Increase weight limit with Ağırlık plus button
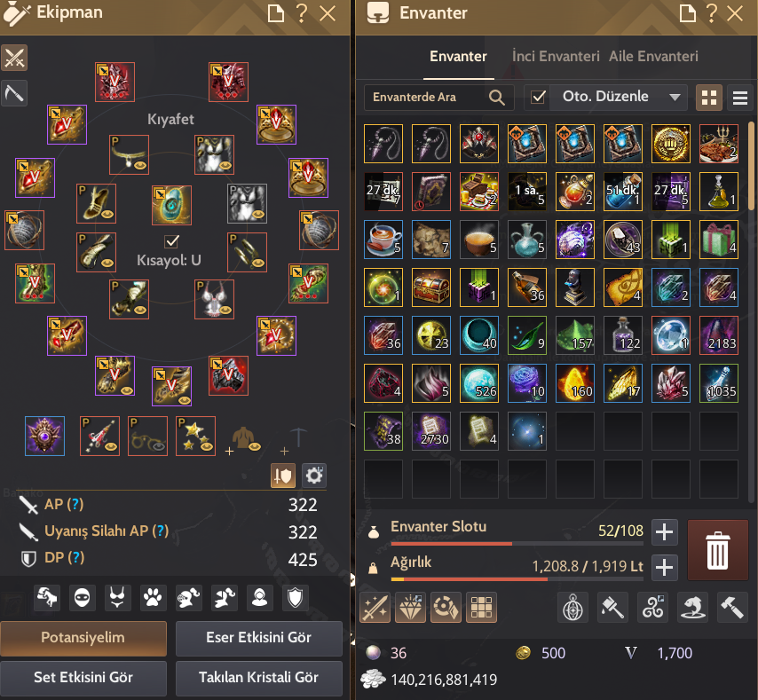This screenshot has width=758, height=700. [x=664, y=567]
